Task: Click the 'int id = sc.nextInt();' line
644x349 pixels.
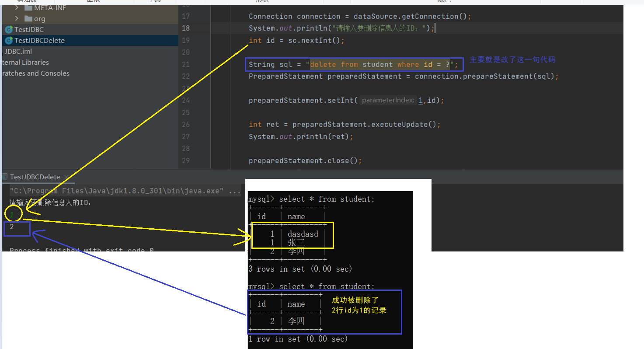Action: click(296, 40)
